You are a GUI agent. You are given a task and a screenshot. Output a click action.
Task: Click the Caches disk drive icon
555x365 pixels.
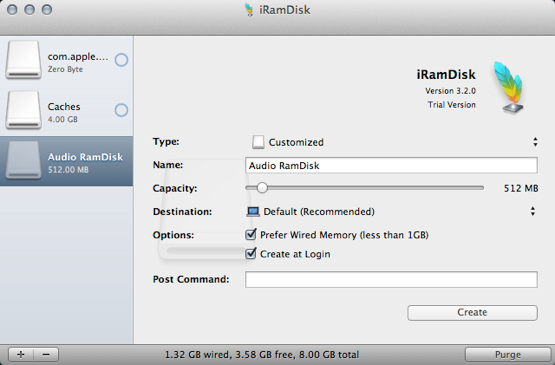click(23, 110)
